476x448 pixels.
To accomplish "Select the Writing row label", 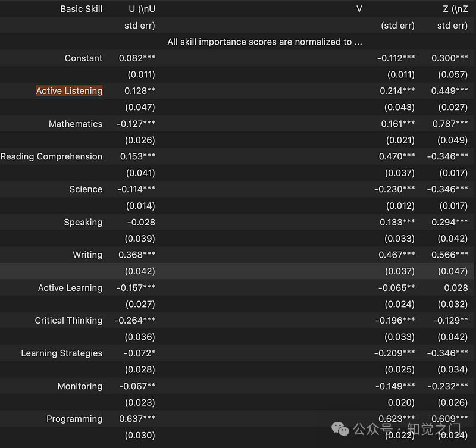I will click(x=87, y=255).
